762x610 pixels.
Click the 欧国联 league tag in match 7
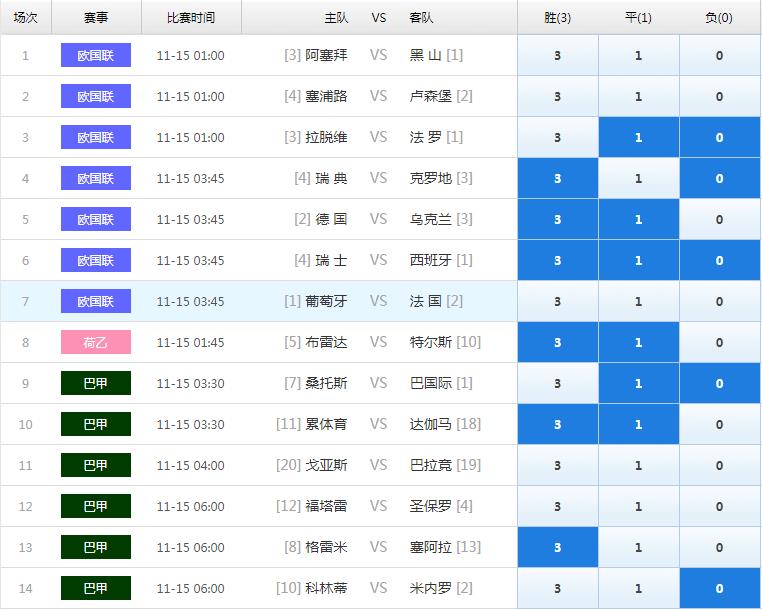[x=96, y=301]
